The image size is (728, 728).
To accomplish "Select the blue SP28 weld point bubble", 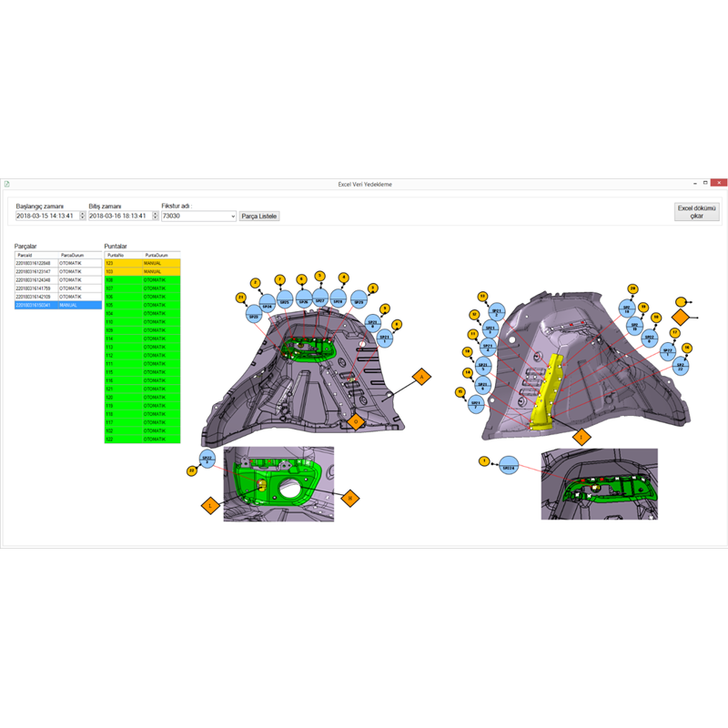I will 339,298.
